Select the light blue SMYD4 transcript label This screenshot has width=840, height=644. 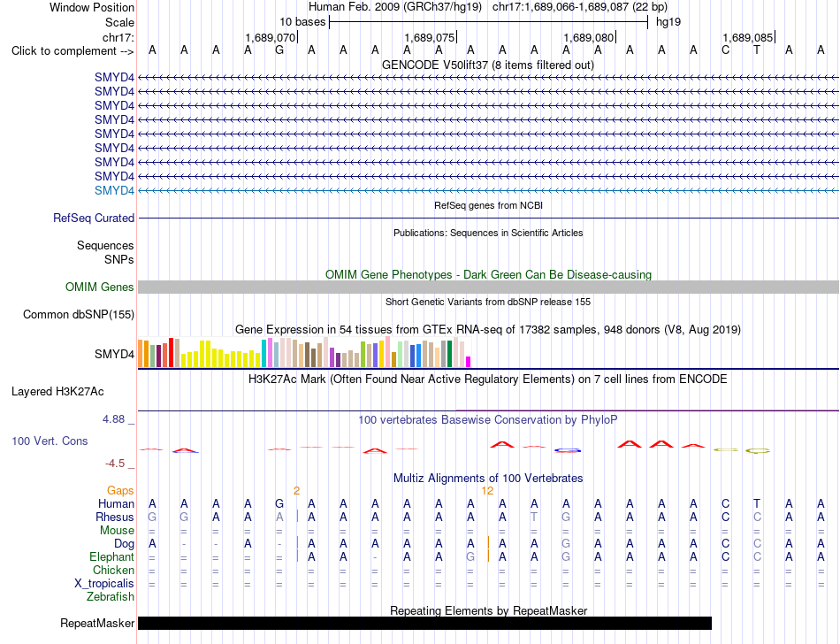point(114,191)
